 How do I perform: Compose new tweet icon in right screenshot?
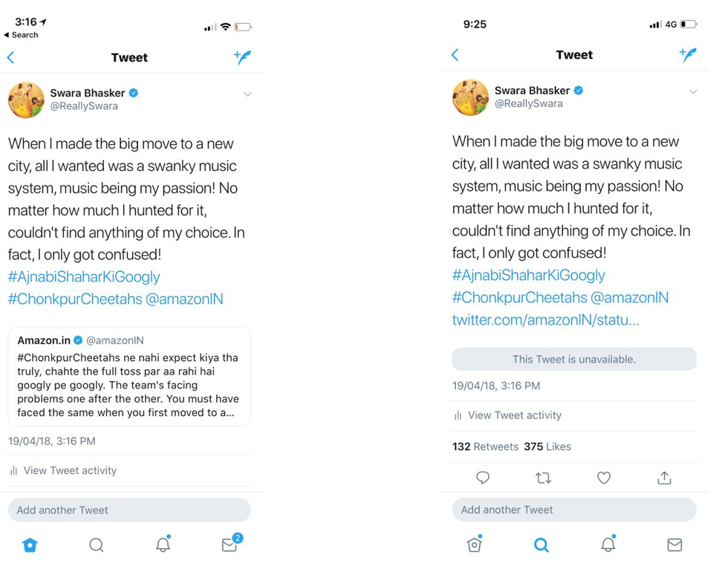687,54
